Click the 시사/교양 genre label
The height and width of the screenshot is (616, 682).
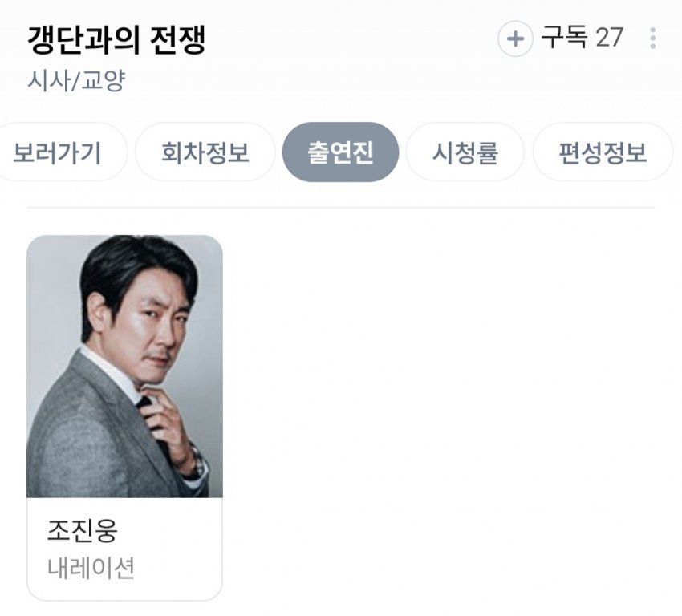point(76,80)
